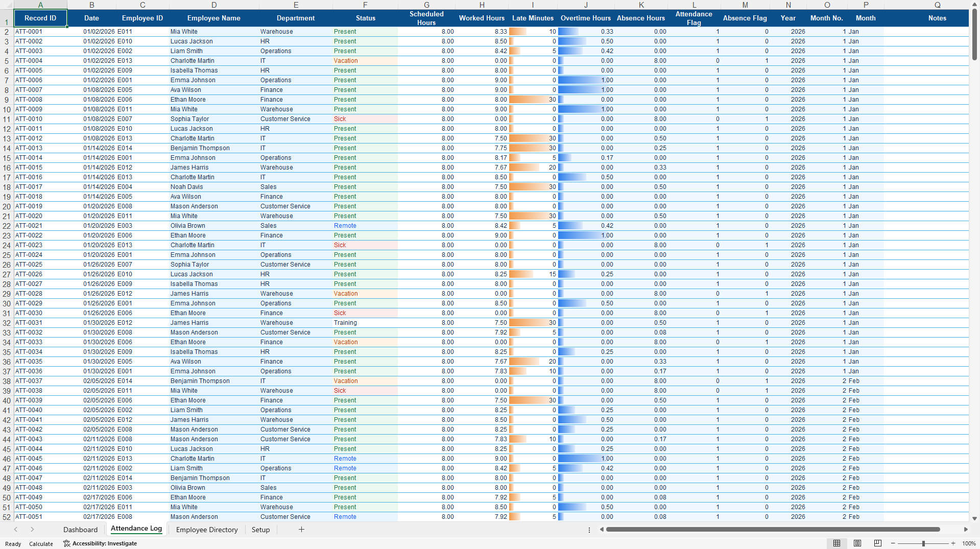
Task: Select Training status in row ATT-0031
Action: coord(365,323)
